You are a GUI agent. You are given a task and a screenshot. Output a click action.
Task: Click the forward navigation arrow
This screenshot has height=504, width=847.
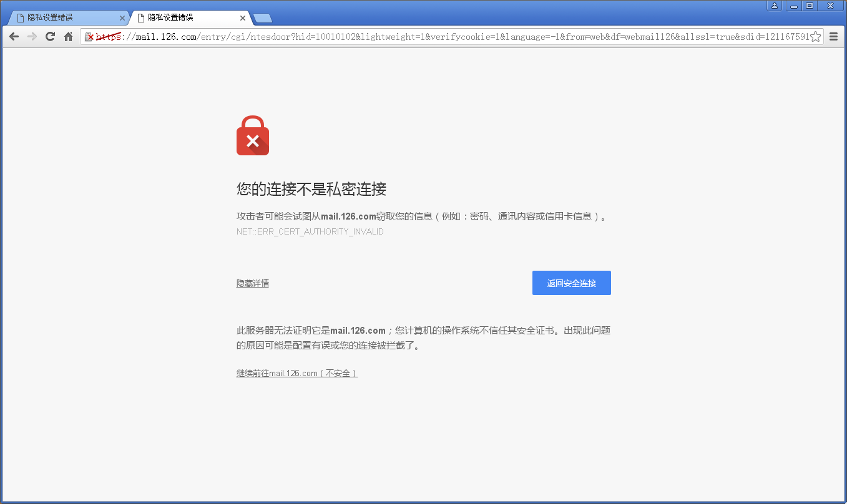(x=32, y=37)
